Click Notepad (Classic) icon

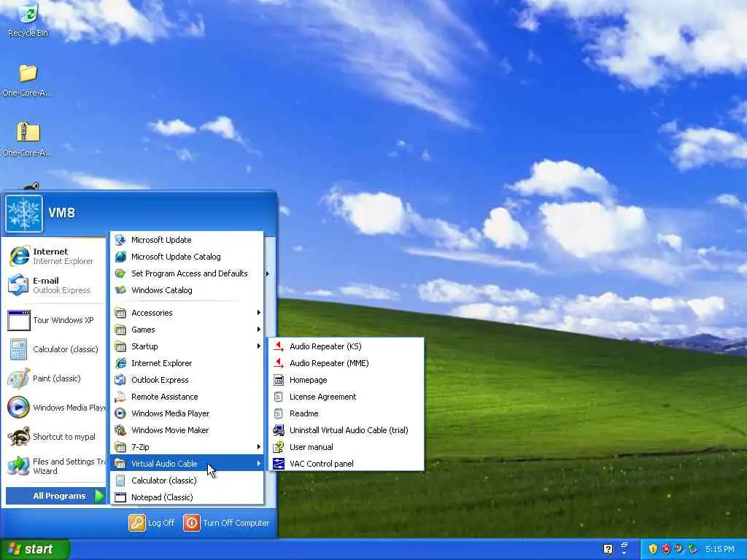[120, 497]
